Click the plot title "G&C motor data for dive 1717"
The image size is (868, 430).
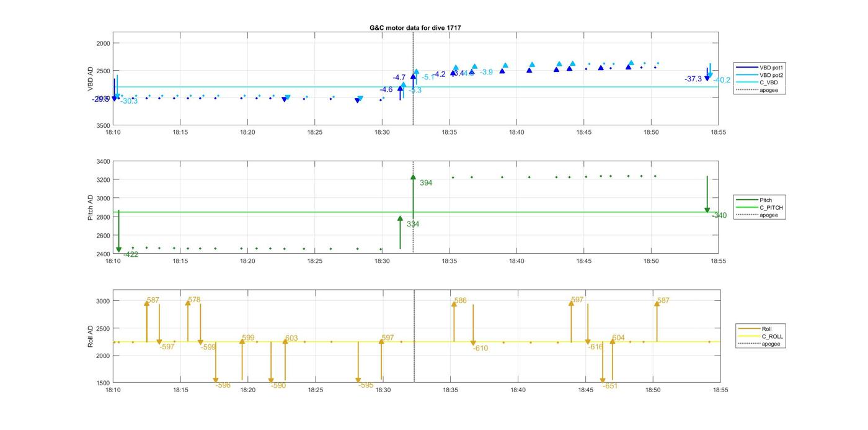(x=415, y=28)
